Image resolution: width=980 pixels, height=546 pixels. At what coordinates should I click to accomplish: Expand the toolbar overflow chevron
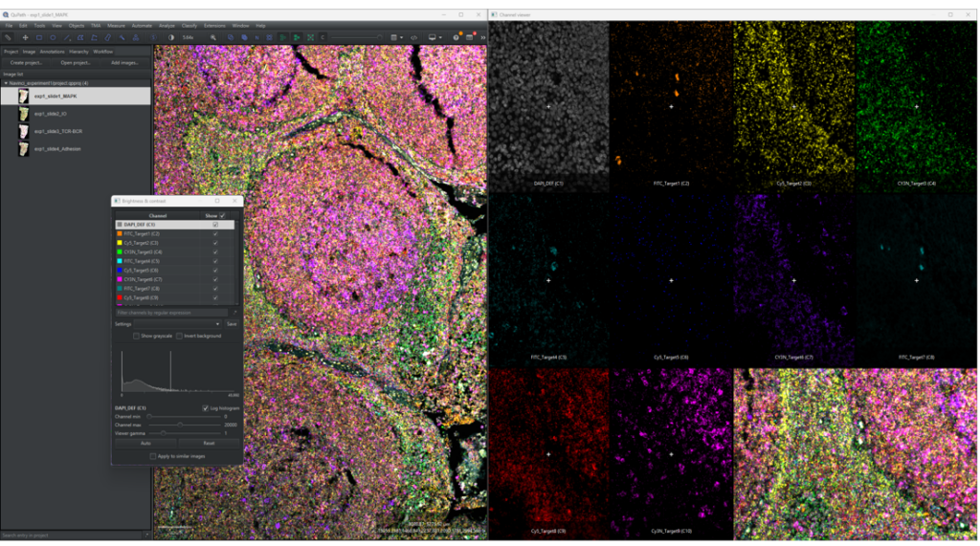pos(483,37)
